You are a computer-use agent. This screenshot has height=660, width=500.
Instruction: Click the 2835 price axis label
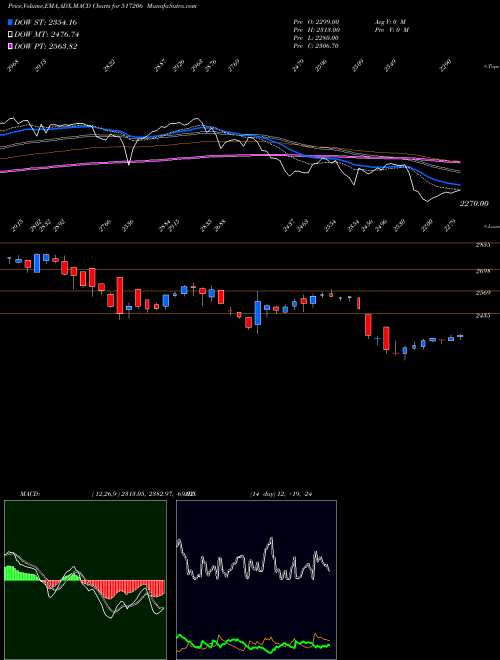[482, 245]
